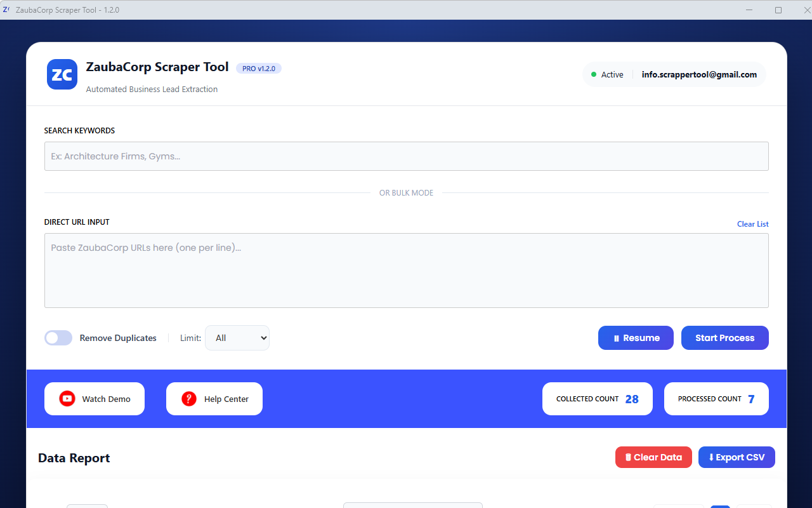Open the Watch Demo video
Image resolution: width=812 pixels, height=508 pixels.
pos(95,399)
